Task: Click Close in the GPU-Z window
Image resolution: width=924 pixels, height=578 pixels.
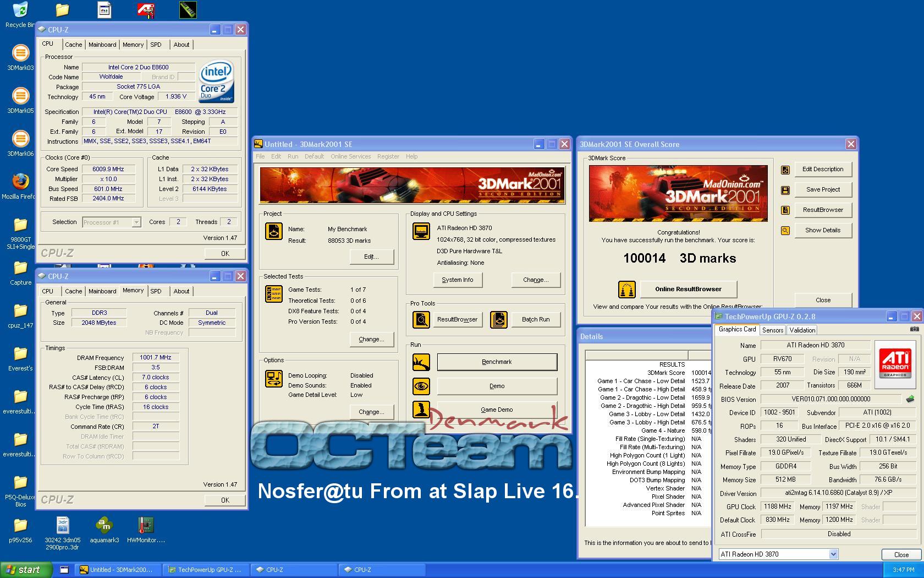Action: click(x=901, y=554)
